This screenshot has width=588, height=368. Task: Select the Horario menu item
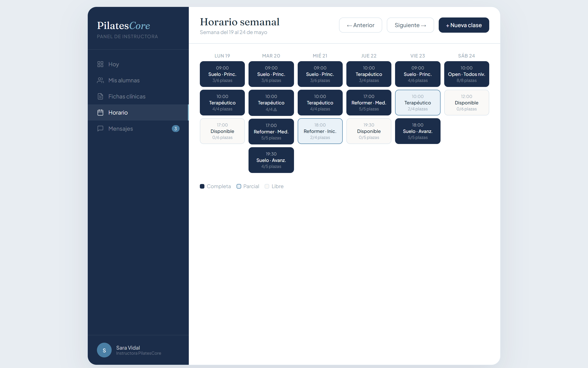[x=138, y=112]
